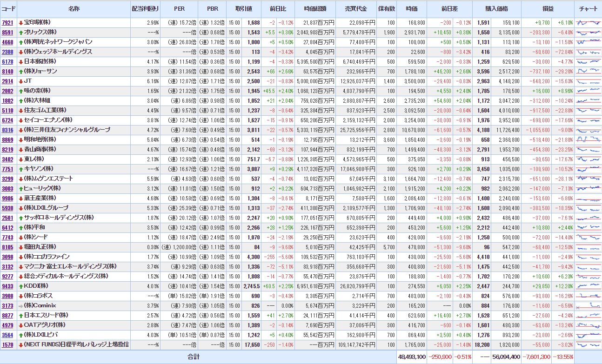Open the mini chart for 明和地所(株)

pos(588,139)
